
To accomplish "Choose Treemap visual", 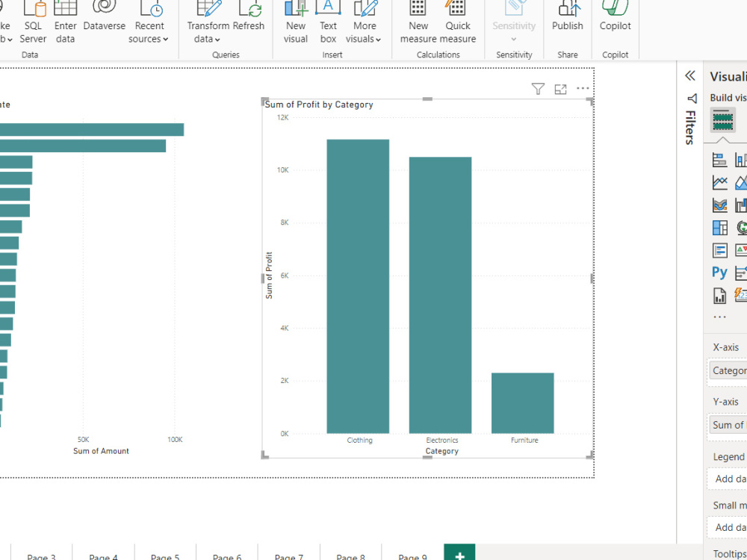I will (x=720, y=228).
